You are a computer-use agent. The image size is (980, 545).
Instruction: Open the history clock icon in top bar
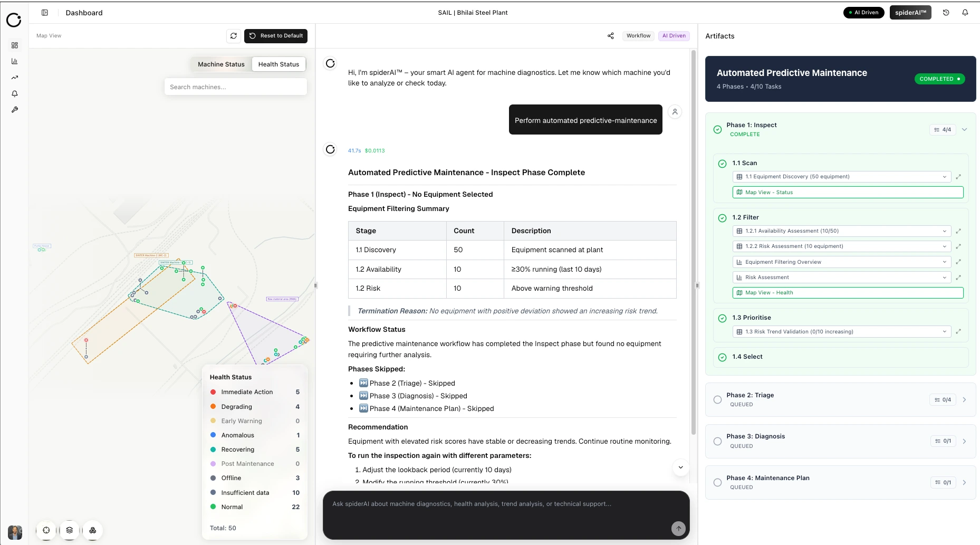[x=946, y=13]
